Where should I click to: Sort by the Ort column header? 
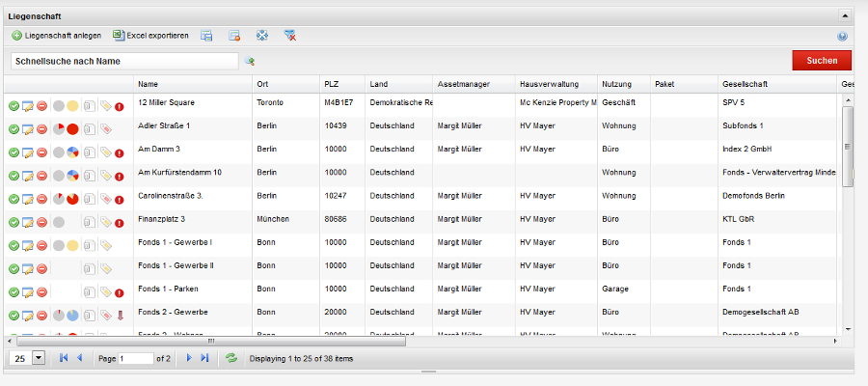click(x=285, y=84)
